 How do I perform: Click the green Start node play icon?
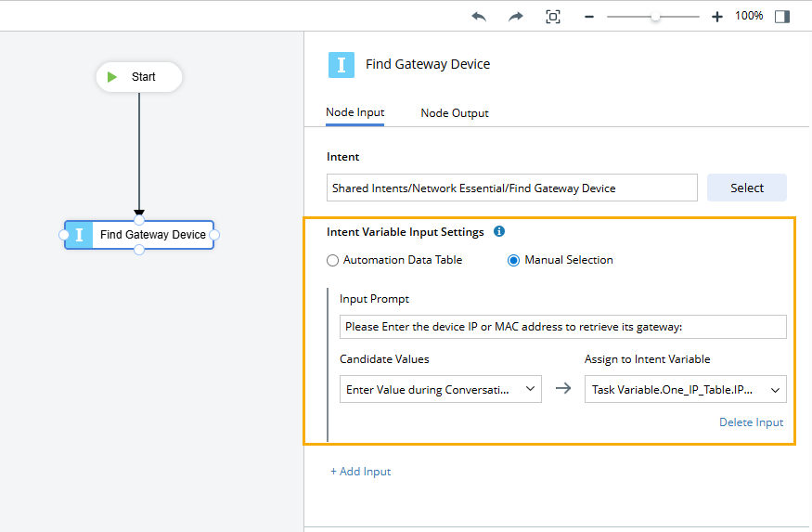tap(112, 77)
